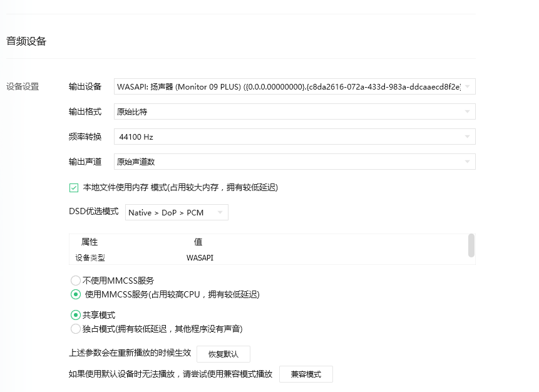Choose 共享模式 radio button
Image resolution: width=539 pixels, height=392 pixels.
[x=76, y=315]
